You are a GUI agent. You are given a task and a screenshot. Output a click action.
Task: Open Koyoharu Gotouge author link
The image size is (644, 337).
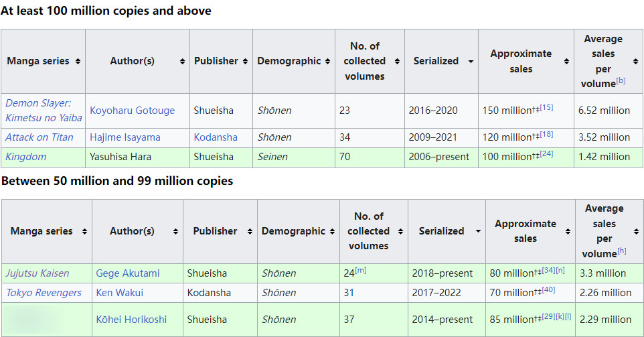pos(133,111)
